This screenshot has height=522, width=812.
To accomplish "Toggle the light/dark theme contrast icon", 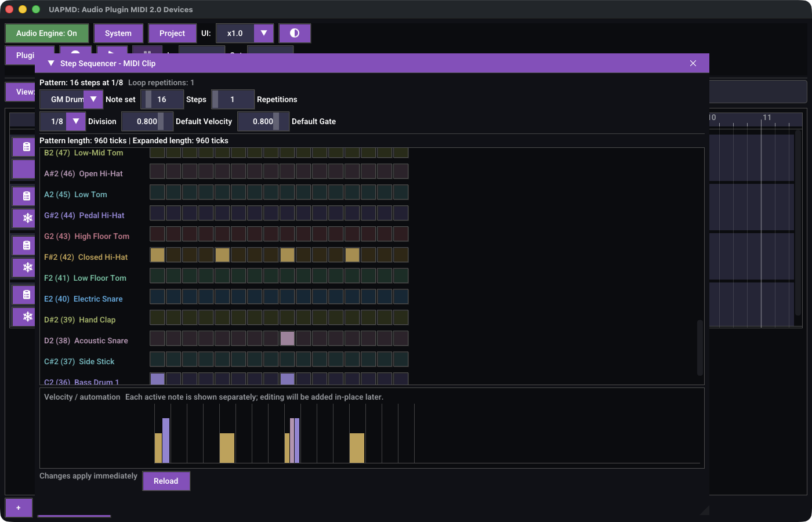I will coord(295,33).
